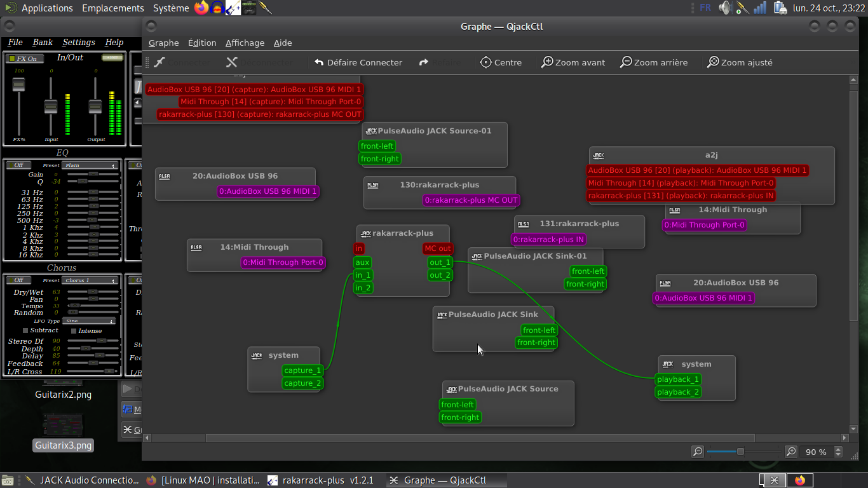
Task: Click Zoom avant in the toolbar
Action: pyautogui.click(x=573, y=62)
